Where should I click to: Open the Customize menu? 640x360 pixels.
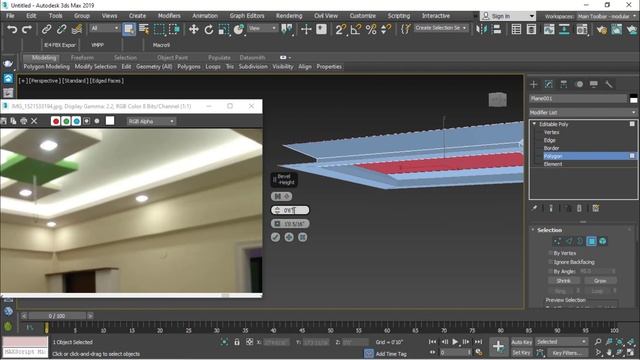click(362, 16)
